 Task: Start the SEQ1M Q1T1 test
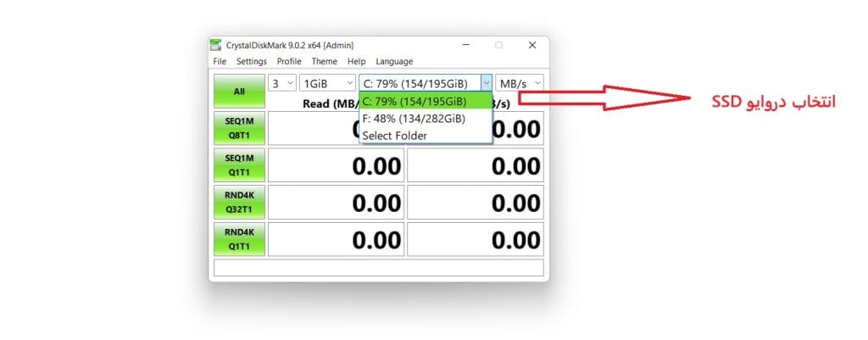(x=239, y=165)
